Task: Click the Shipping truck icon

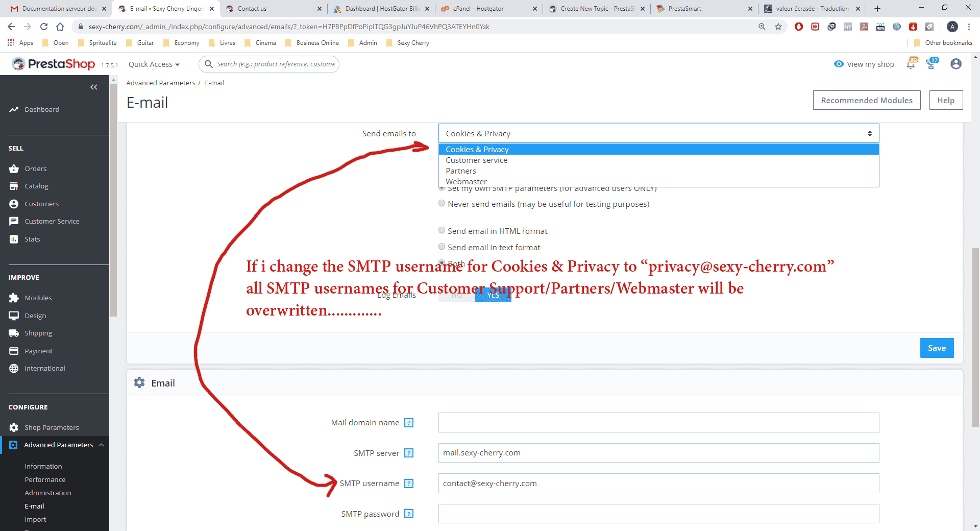Action: (14, 333)
